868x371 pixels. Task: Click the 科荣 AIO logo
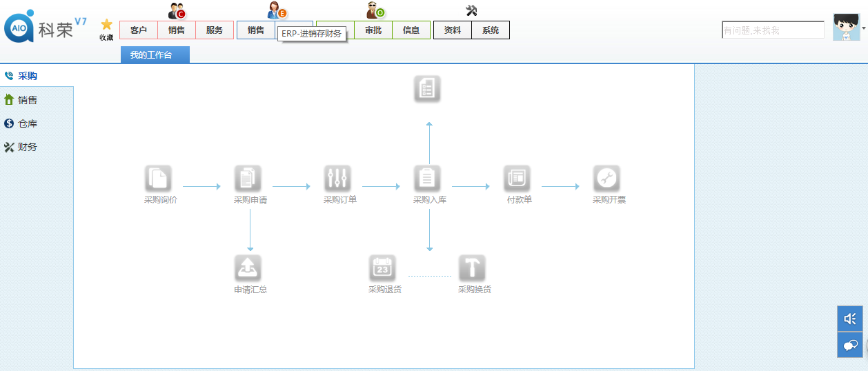pos(46,28)
